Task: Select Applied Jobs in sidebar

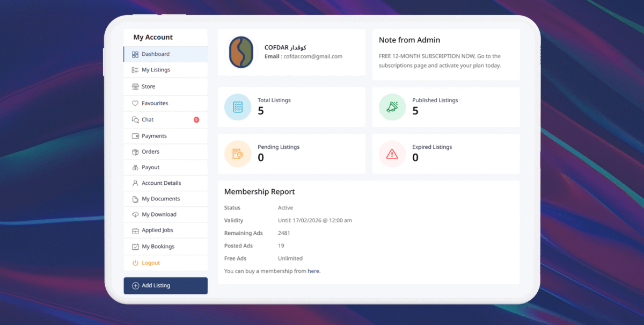Action: [157, 230]
